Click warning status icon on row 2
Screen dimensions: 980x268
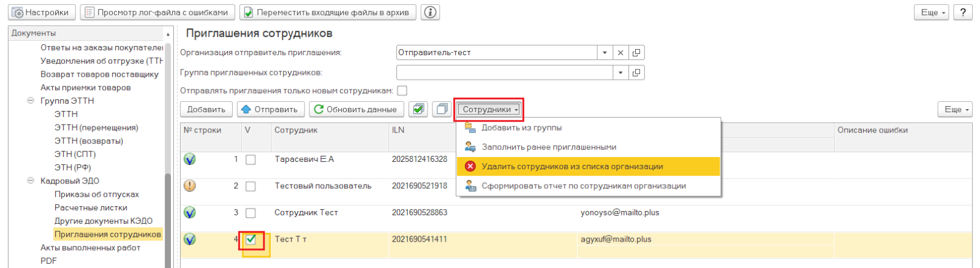tap(190, 186)
